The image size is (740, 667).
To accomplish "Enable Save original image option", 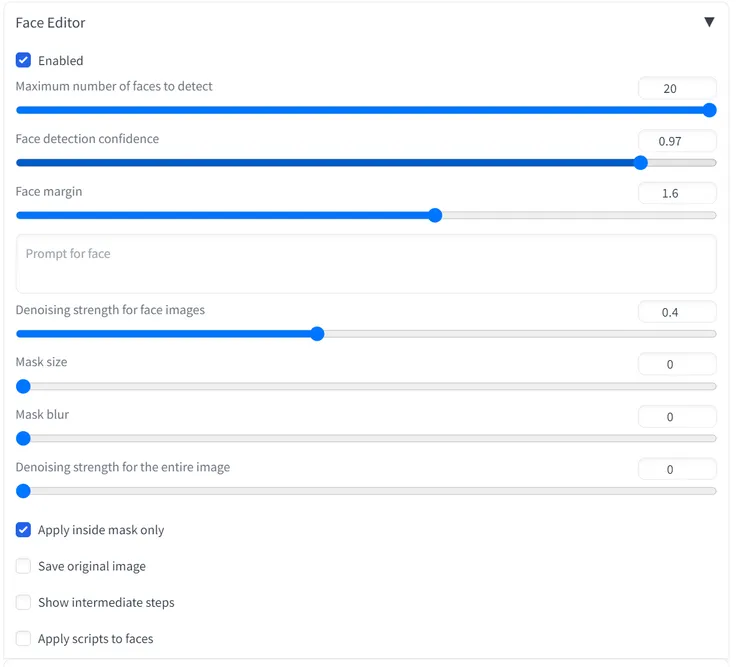I will click(24, 566).
